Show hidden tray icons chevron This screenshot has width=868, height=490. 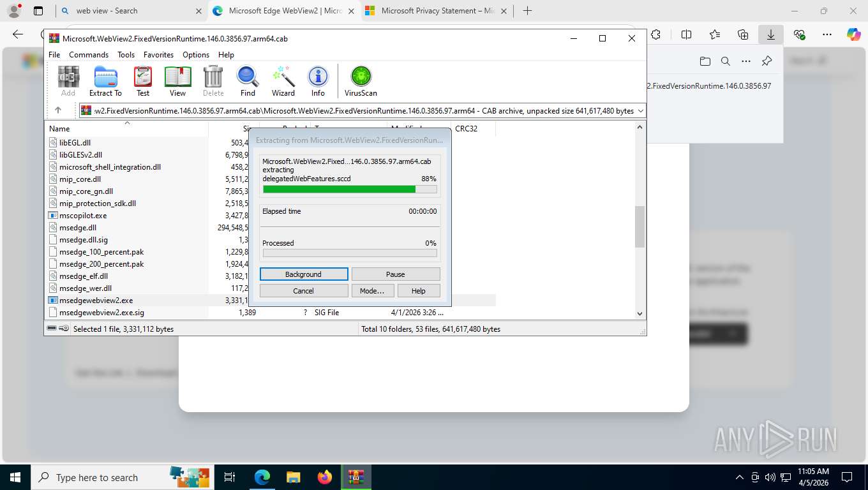click(x=740, y=477)
